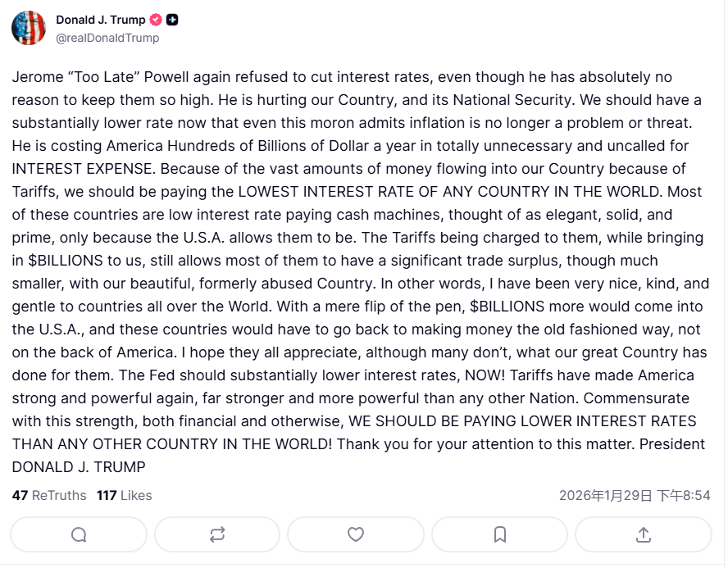
Task: Show the 47 ReTruths list
Action: 49,495
